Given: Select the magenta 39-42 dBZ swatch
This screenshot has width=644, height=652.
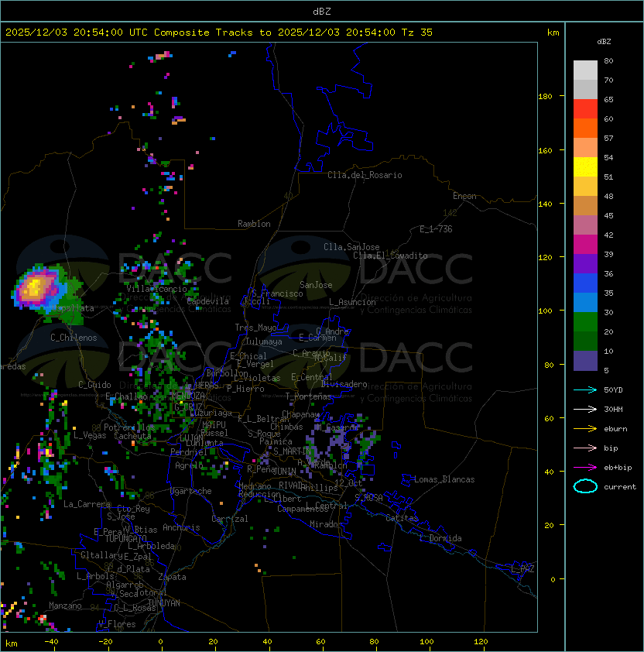Looking at the screenshot, I should [x=585, y=245].
